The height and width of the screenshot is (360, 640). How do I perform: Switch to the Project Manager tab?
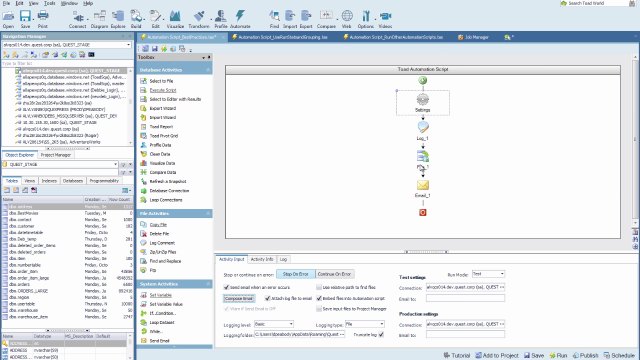coord(56,155)
